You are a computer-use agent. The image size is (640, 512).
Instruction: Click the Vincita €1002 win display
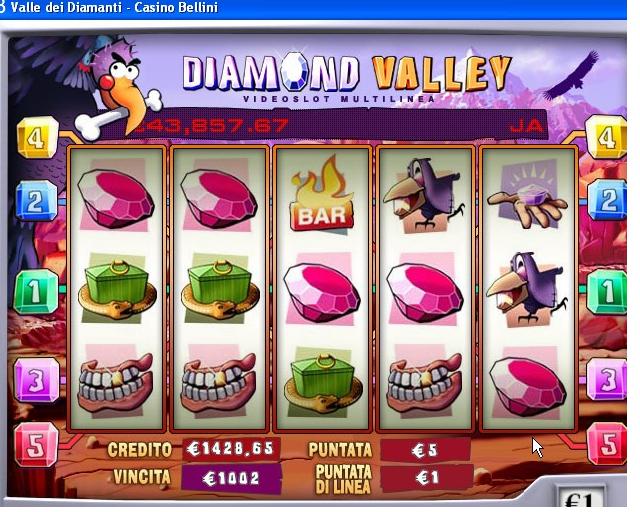[x=231, y=478]
